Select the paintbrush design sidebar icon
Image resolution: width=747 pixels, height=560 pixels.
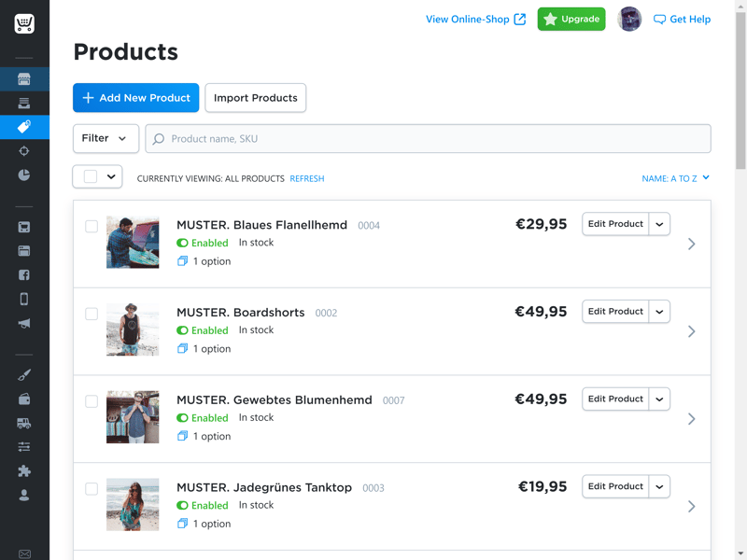pos(24,375)
